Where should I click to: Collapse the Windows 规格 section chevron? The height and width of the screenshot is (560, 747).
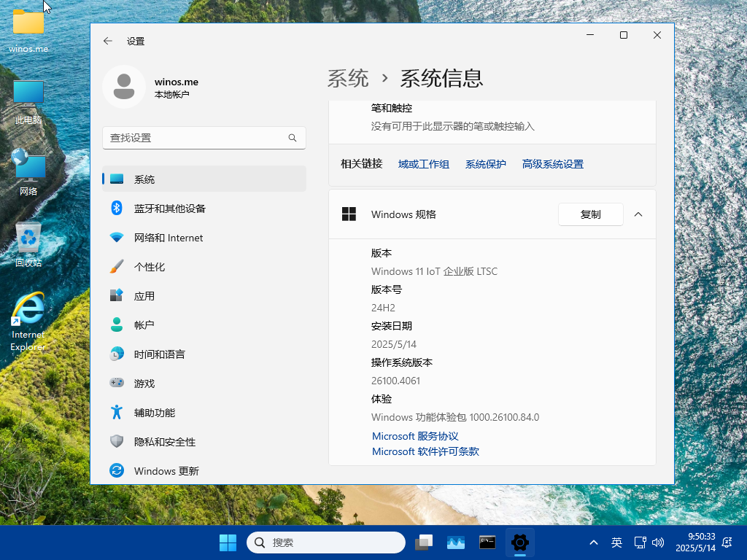coord(638,214)
